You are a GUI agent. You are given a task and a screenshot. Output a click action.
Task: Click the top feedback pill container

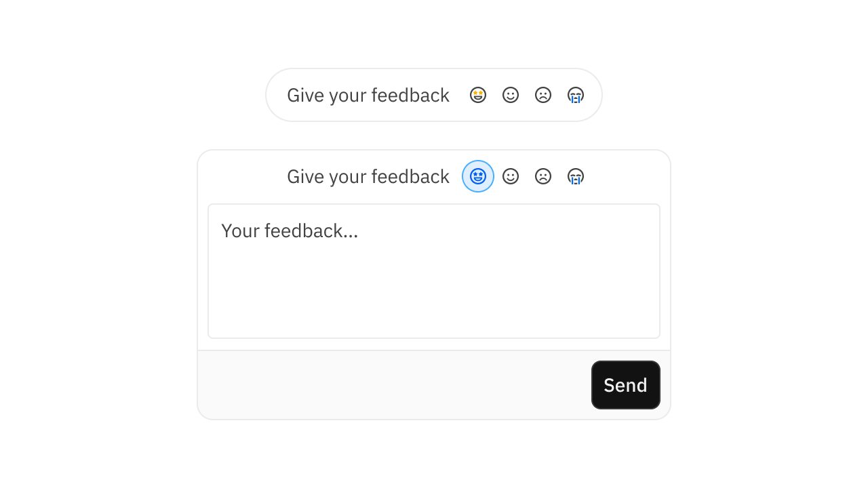(x=433, y=95)
